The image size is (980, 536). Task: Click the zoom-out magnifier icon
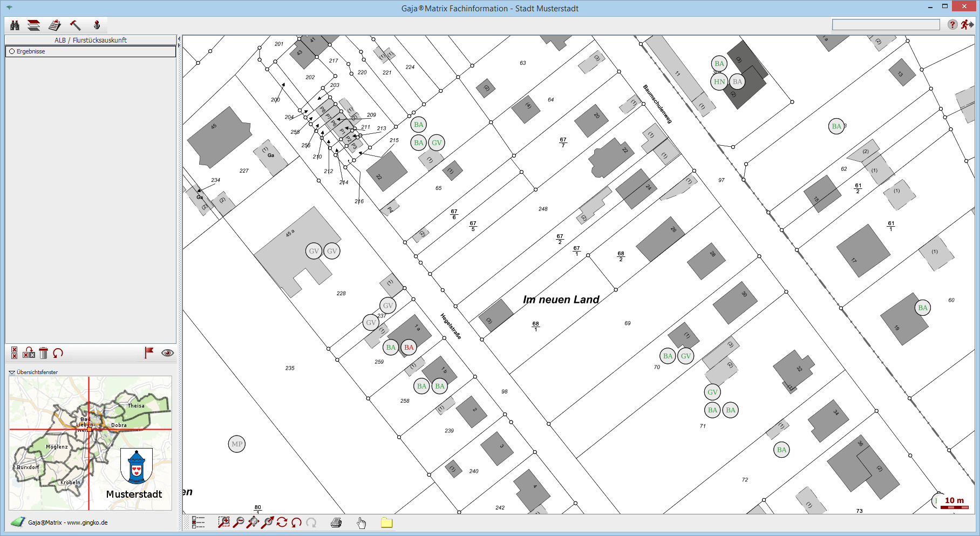click(x=238, y=522)
